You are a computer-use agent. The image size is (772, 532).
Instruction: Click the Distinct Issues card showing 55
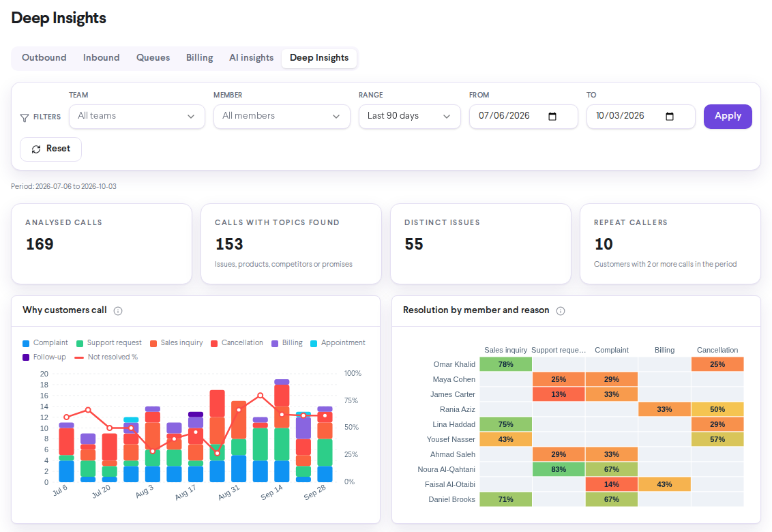click(481, 244)
